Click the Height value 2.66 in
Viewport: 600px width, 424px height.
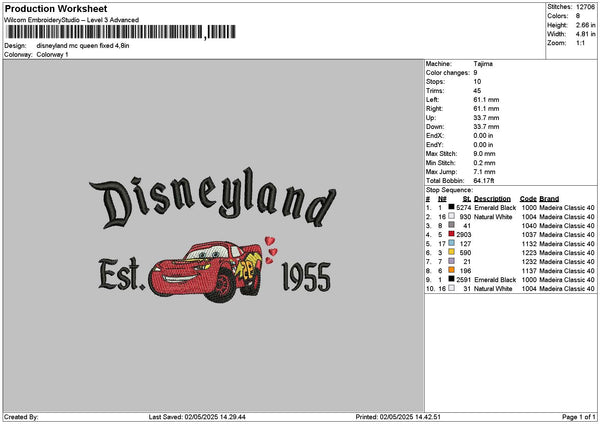coord(585,25)
